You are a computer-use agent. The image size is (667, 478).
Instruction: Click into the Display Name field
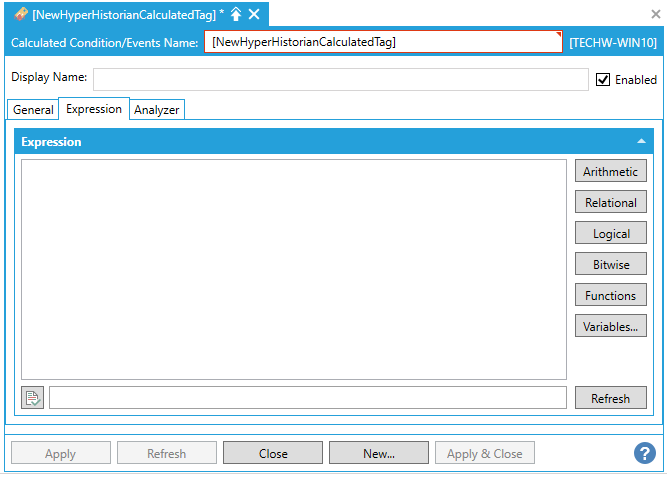[x=340, y=79]
